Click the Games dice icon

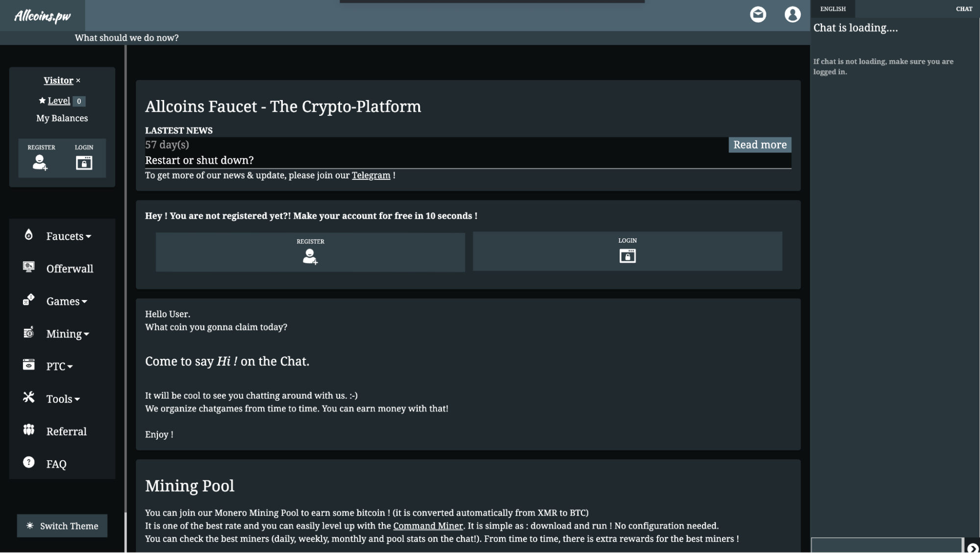point(29,300)
